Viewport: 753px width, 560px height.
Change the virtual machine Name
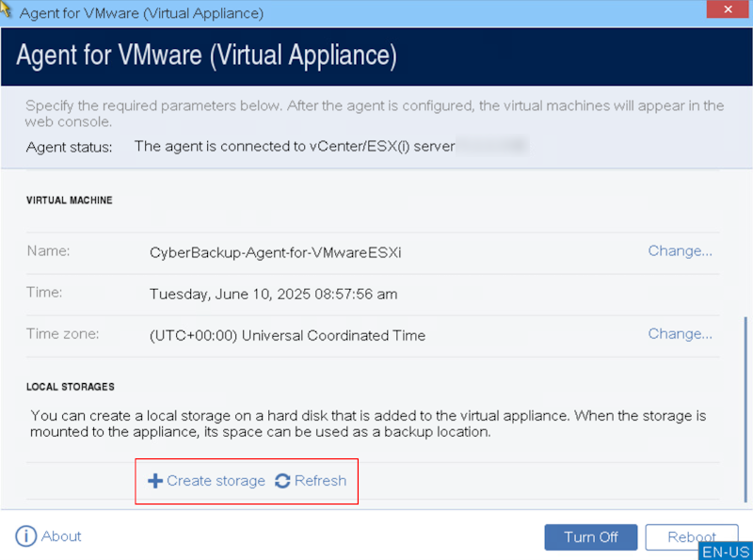[680, 250]
